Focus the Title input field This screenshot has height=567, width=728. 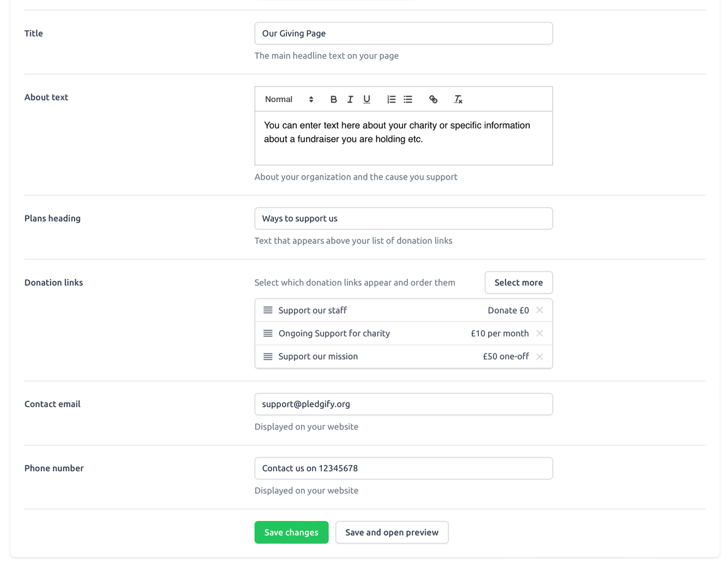403,33
